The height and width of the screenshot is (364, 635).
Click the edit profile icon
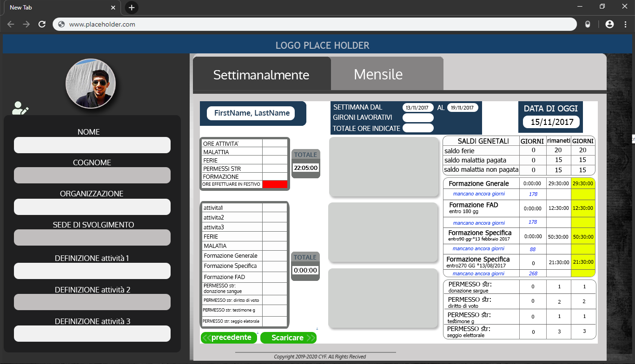point(20,108)
